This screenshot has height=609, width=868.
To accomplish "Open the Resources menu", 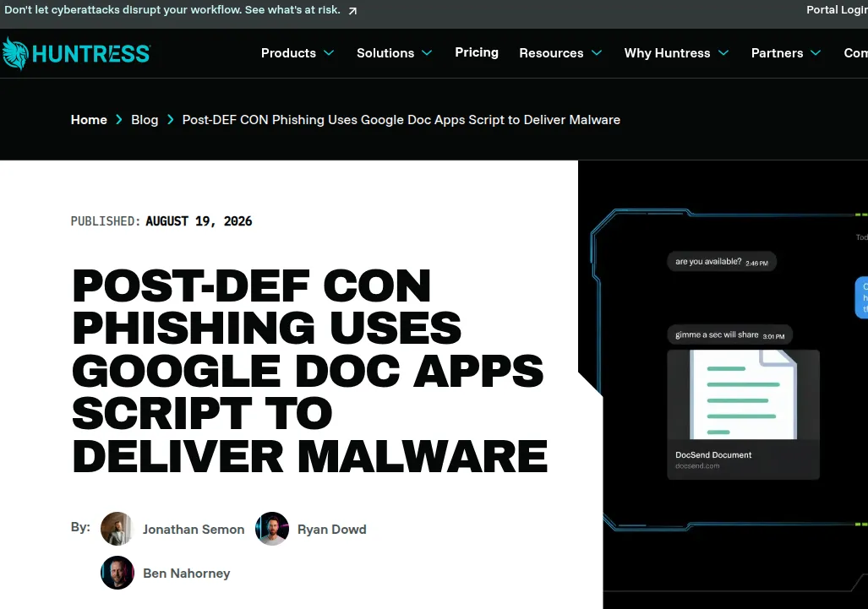I will [551, 53].
